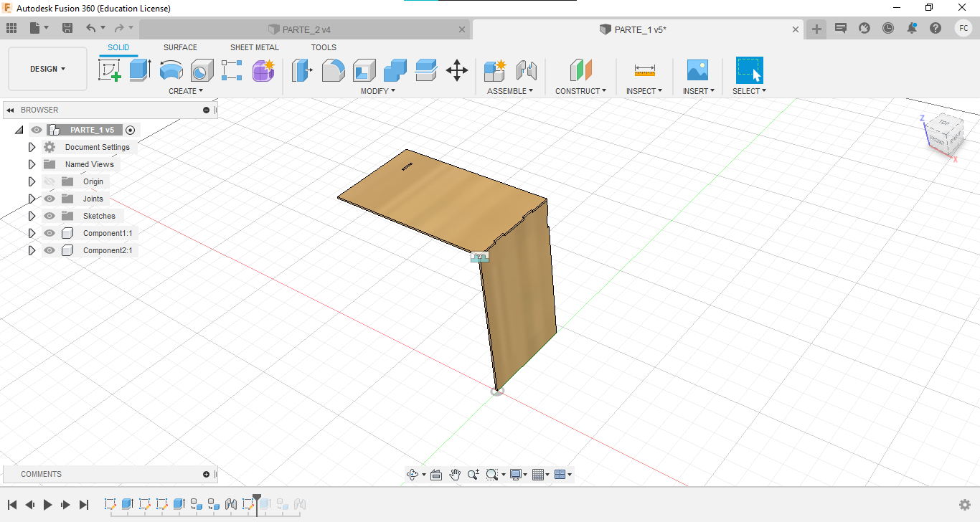Jump to the beginning of the timeline
980x522 pixels.
click(x=12, y=505)
